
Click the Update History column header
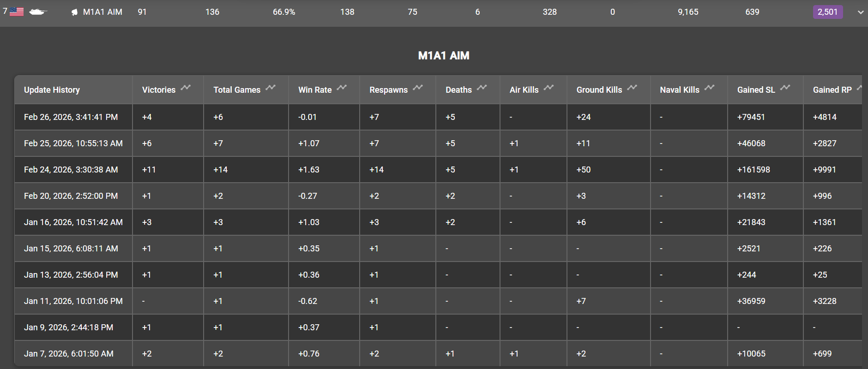click(52, 90)
